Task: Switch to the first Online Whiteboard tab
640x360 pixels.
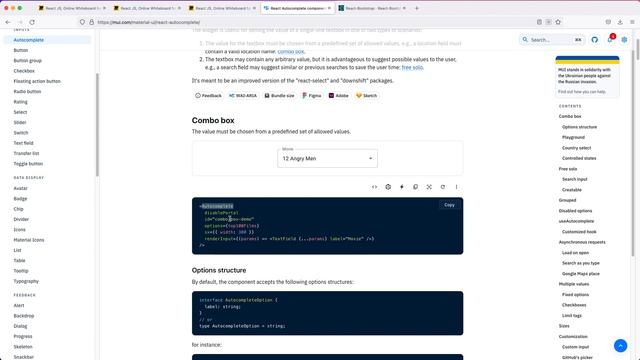Action: coord(71,8)
